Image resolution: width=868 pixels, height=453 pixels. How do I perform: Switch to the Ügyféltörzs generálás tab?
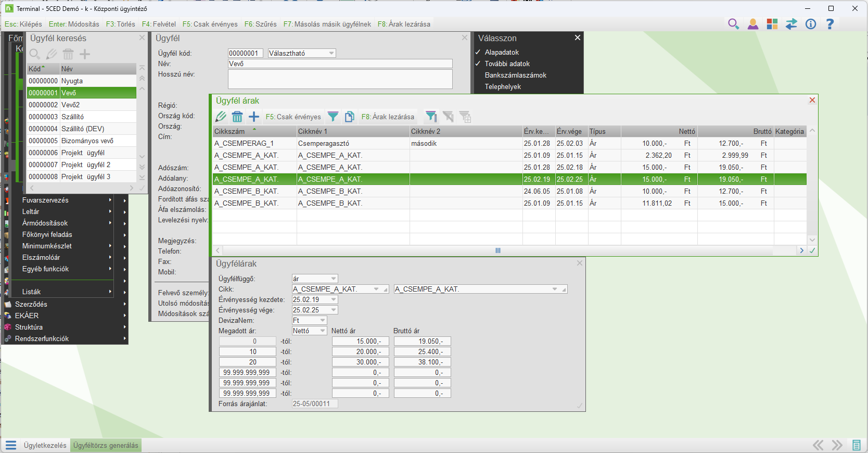[x=106, y=445]
